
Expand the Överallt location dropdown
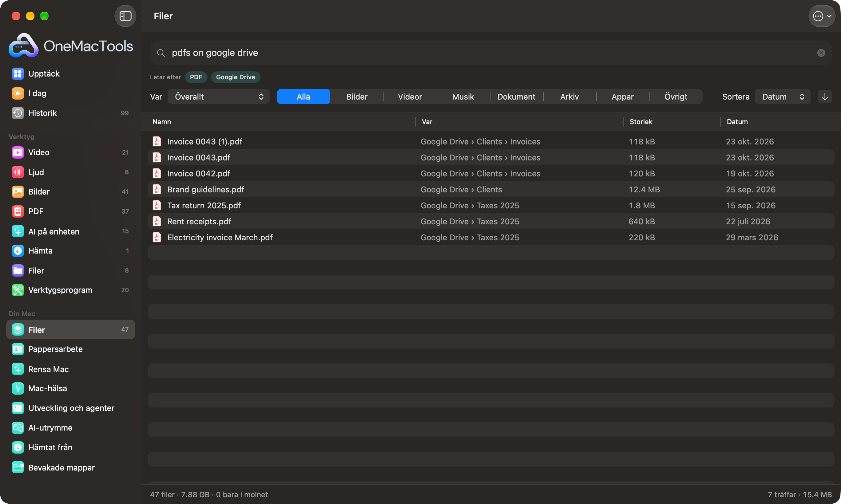click(218, 96)
